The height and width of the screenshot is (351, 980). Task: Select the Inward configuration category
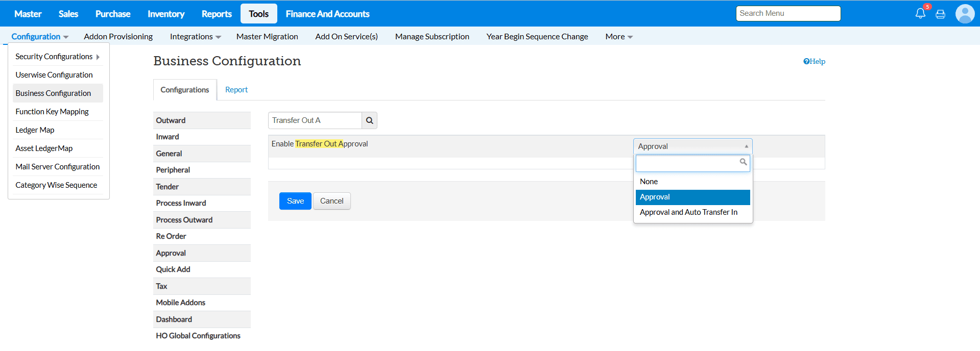pos(168,137)
